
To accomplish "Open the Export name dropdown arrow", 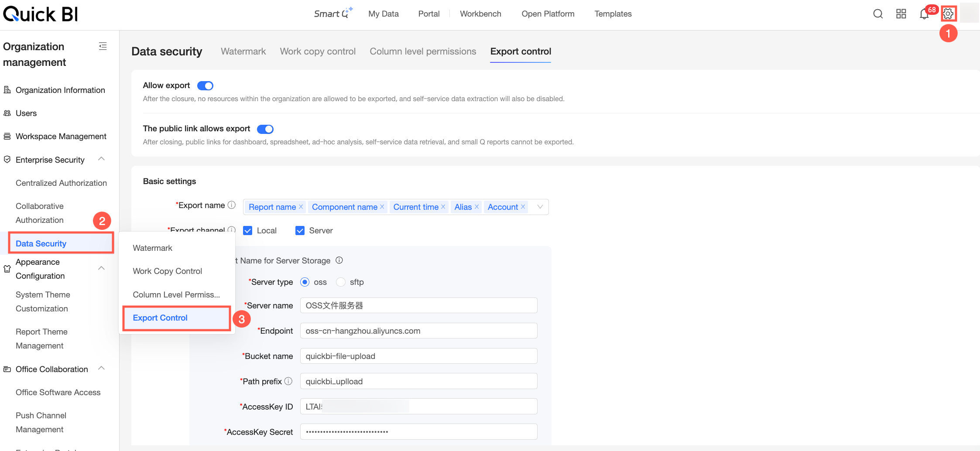I will [x=540, y=207].
